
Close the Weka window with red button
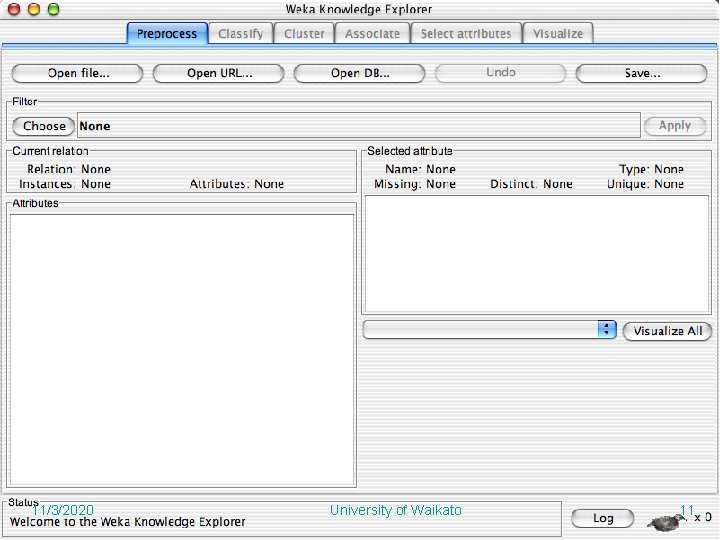click(14, 9)
